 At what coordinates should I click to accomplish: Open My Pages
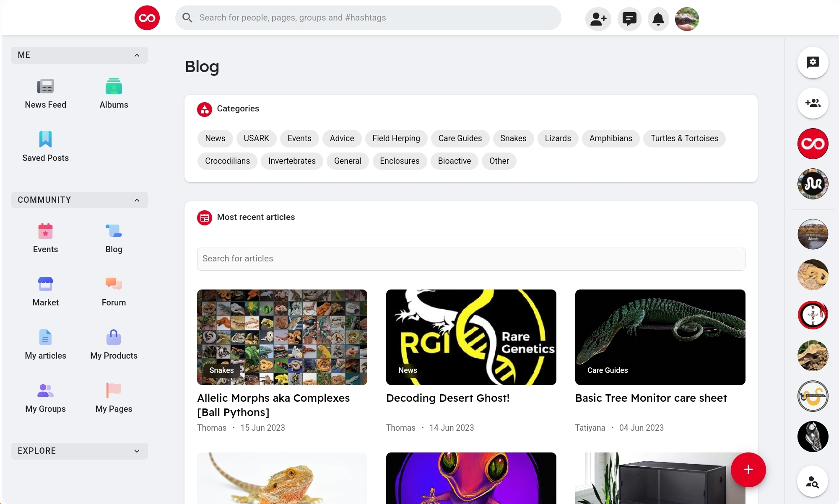(x=114, y=398)
